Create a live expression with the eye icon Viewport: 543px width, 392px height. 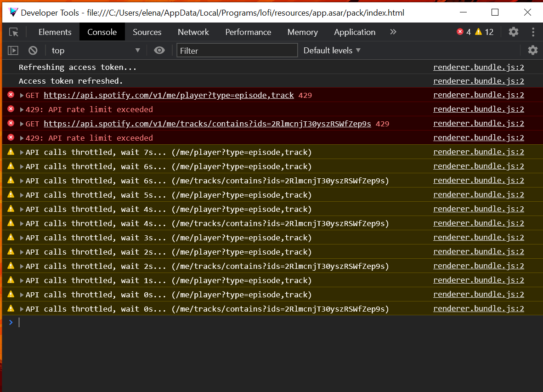pyautogui.click(x=159, y=51)
